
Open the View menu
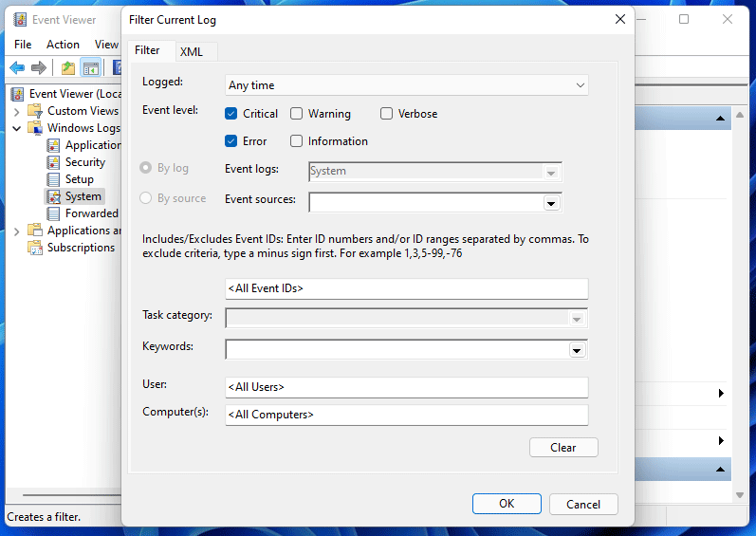(106, 45)
